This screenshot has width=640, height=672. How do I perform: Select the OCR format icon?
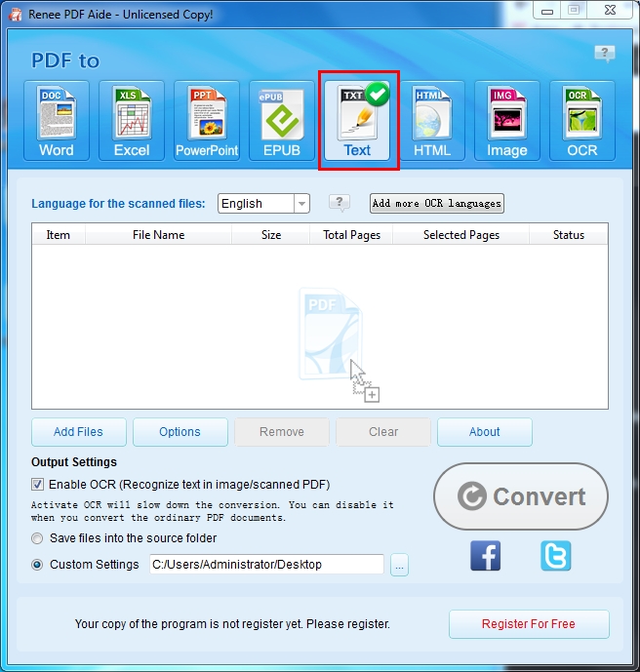click(x=582, y=121)
